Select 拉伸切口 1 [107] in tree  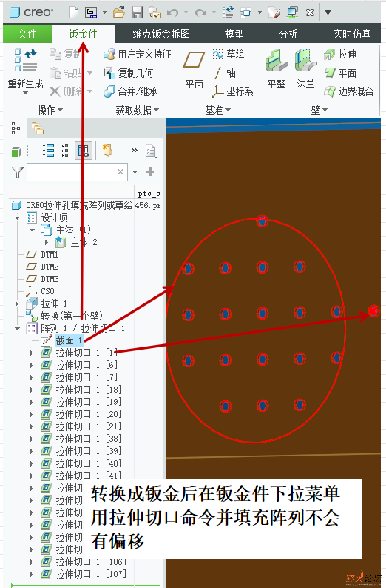point(83,574)
